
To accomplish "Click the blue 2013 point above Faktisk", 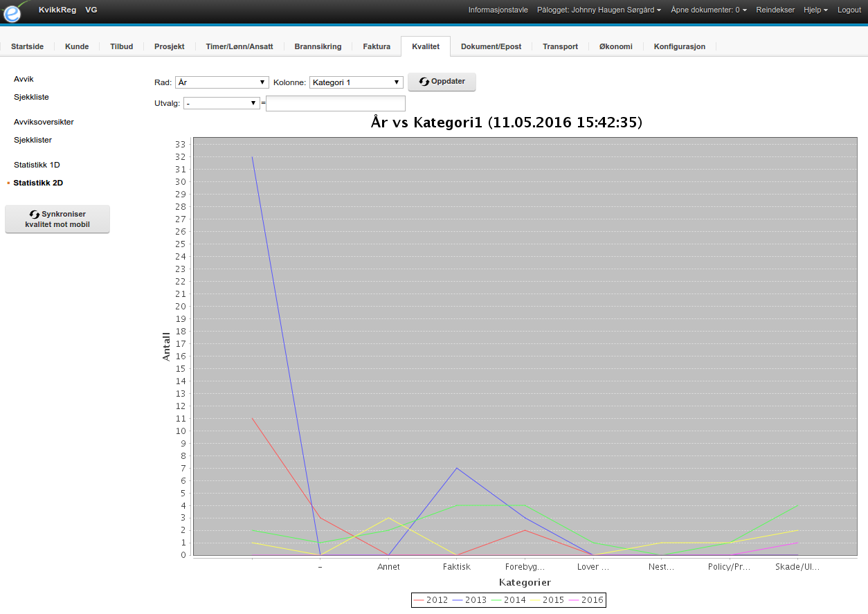I will click(456, 468).
